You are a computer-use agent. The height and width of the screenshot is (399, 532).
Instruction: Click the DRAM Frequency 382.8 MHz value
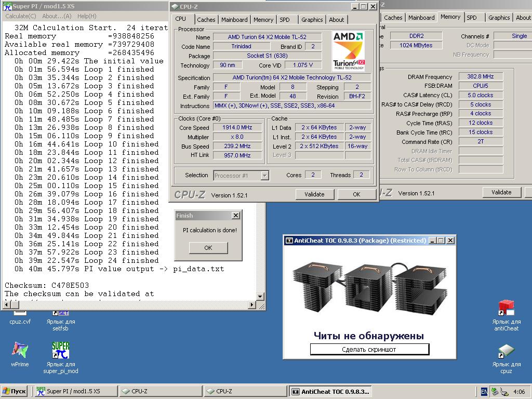pyautogui.click(x=481, y=77)
